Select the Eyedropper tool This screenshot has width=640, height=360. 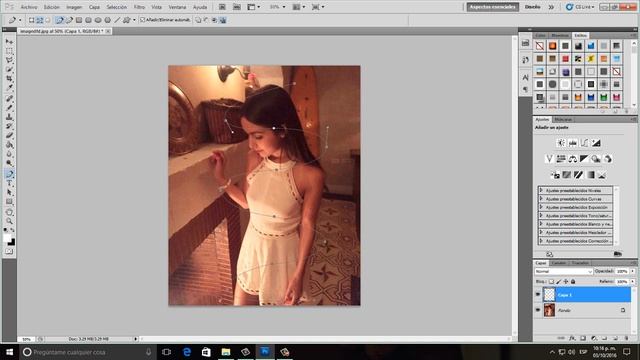[9, 88]
